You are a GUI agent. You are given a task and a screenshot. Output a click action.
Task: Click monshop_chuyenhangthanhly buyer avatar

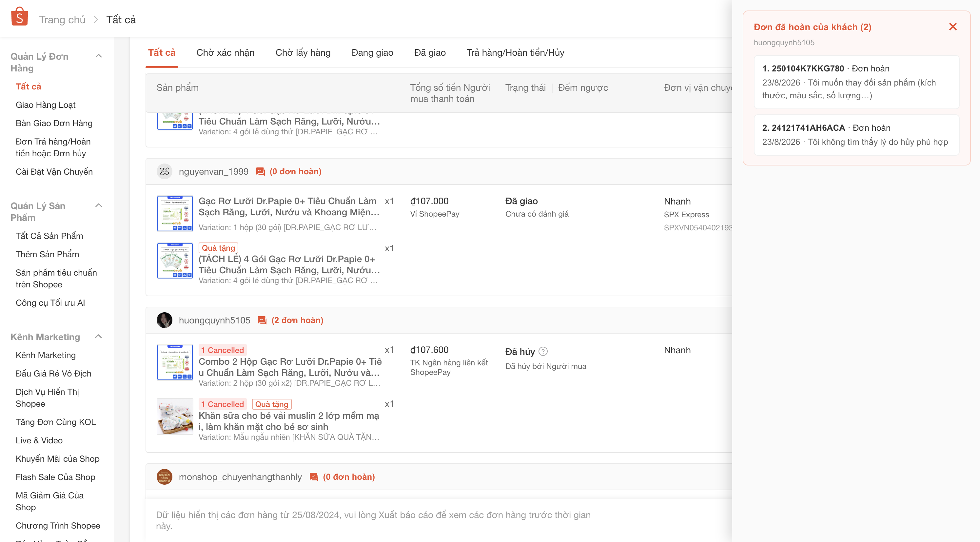click(164, 477)
